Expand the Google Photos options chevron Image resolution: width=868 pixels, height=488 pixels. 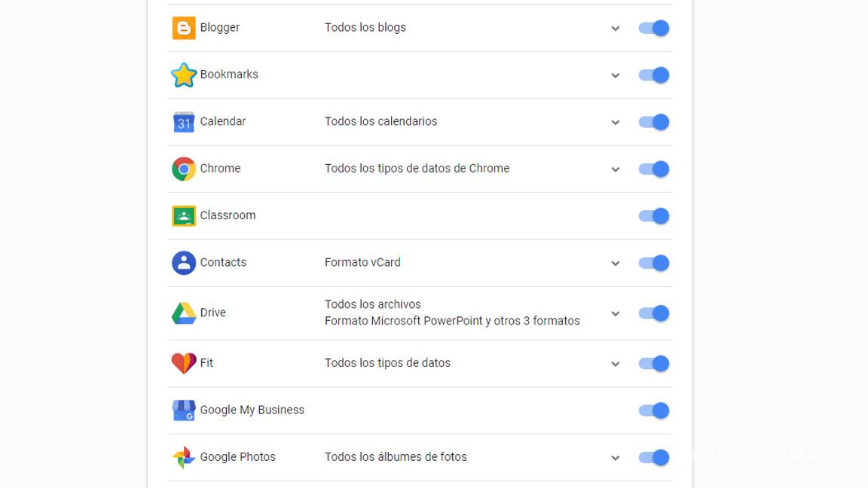[x=616, y=456]
